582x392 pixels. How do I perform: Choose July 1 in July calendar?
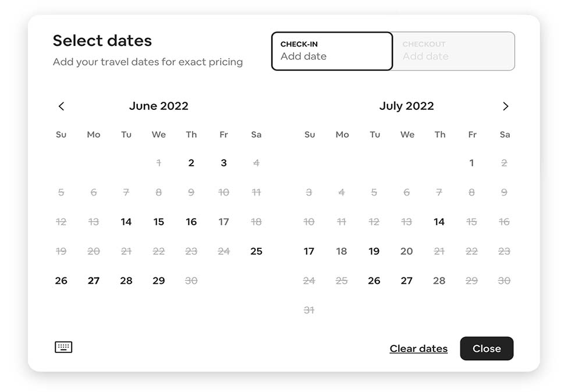[x=471, y=163]
